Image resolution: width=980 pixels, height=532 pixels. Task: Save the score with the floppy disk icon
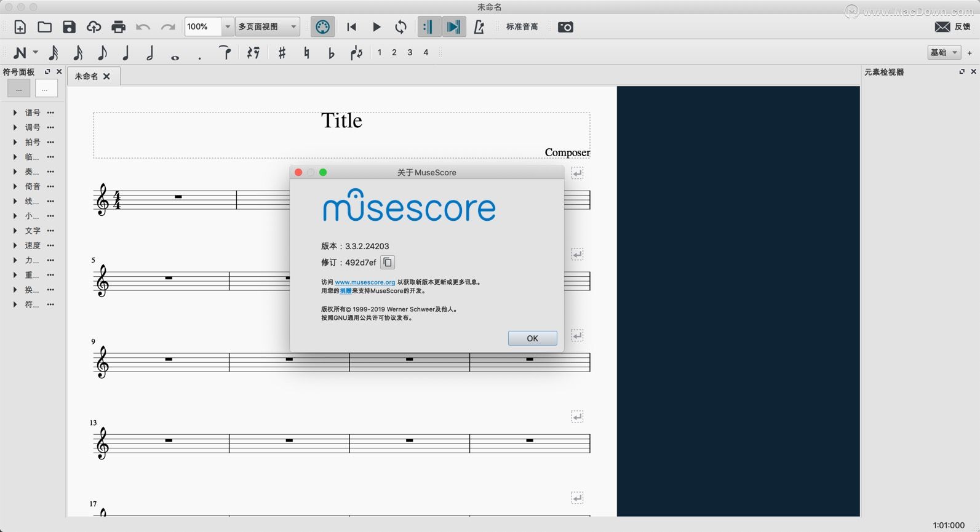pos(69,27)
